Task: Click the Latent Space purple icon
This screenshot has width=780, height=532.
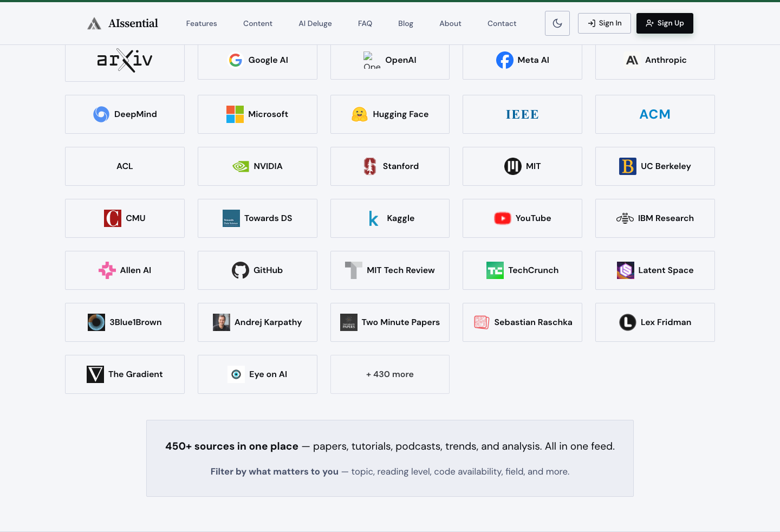Action: point(626,270)
